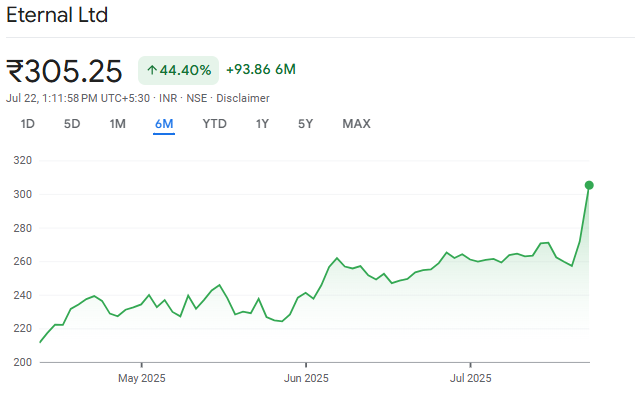Show the 5Y price chart
The width and height of the screenshot is (635, 397).
[x=306, y=124]
